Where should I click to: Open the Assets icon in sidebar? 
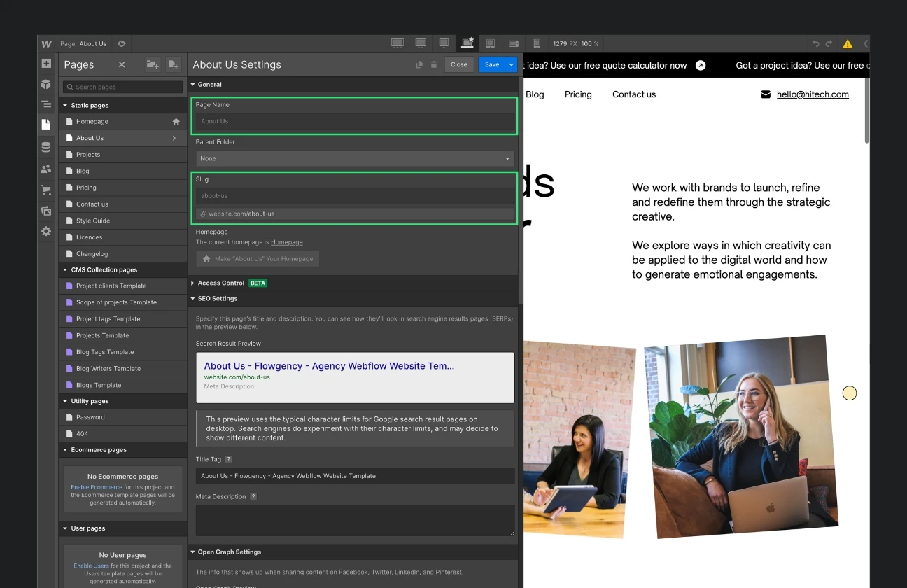(x=46, y=211)
